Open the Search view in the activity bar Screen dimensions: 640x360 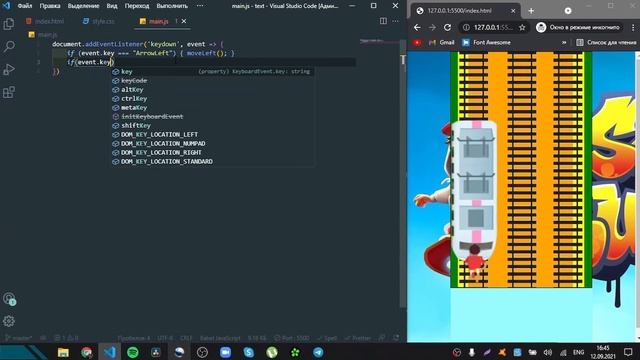(9, 47)
